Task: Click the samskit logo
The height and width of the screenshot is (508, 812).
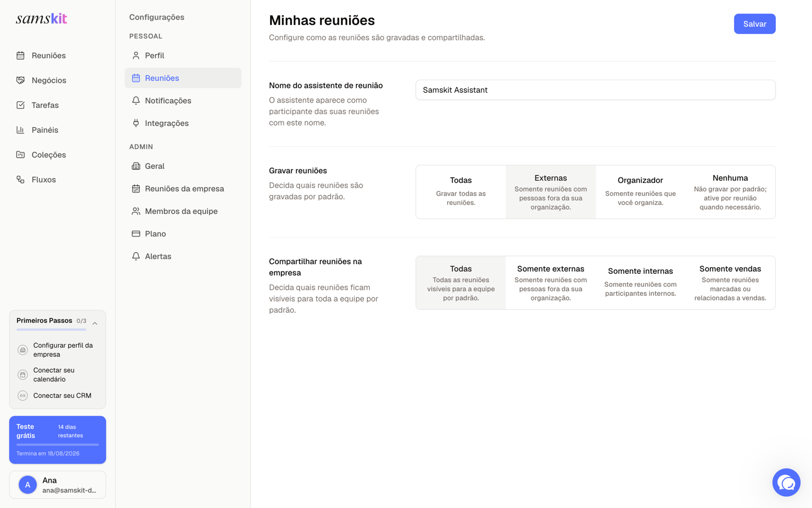Action: click(x=42, y=19)
